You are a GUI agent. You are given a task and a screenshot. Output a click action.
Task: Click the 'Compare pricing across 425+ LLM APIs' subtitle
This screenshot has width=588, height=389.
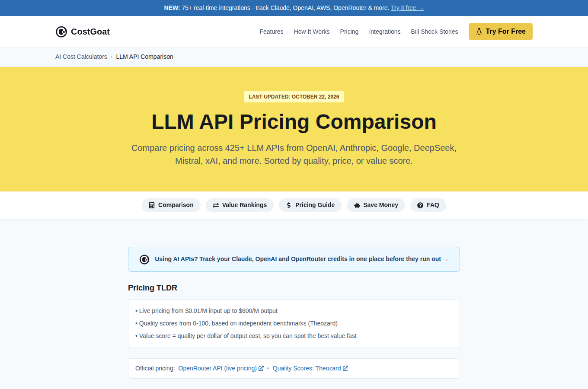tap(294, 154)
